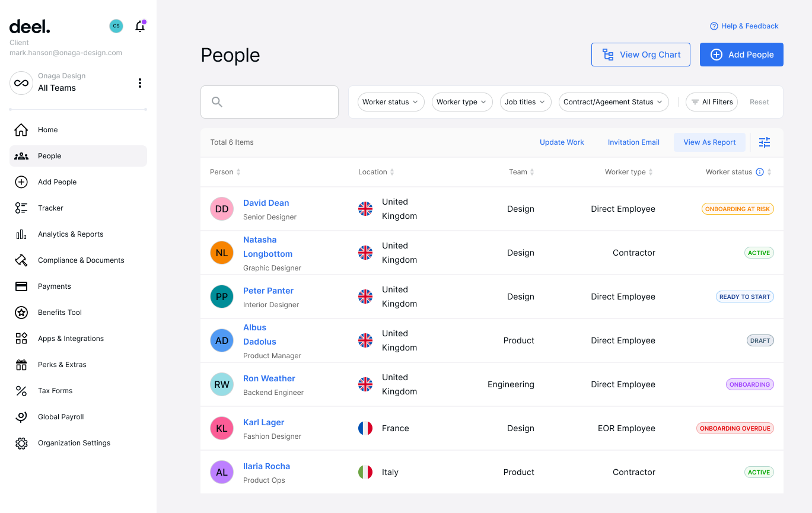Expand the Job titles filter
Viewport: 812px width, 513px height.
coord(526,102)
